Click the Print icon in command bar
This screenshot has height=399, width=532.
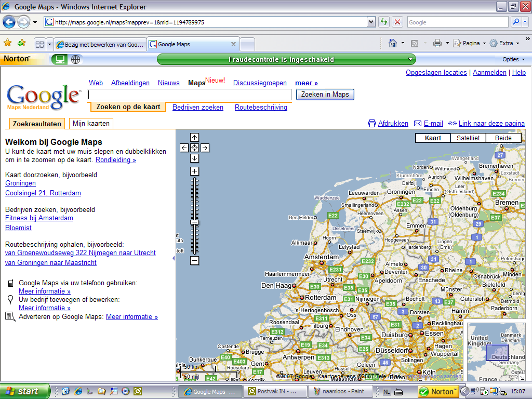(437, 43)
